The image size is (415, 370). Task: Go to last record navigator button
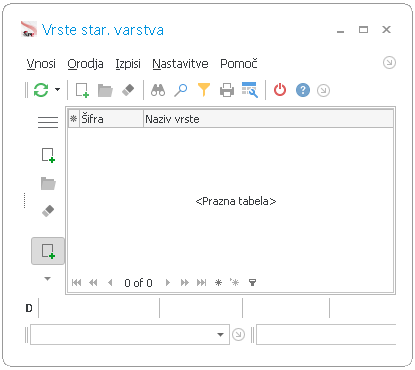(201, 283)
